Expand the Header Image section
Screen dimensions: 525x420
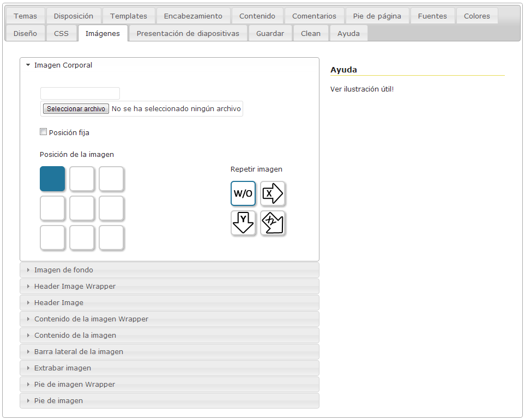(170, 303)
